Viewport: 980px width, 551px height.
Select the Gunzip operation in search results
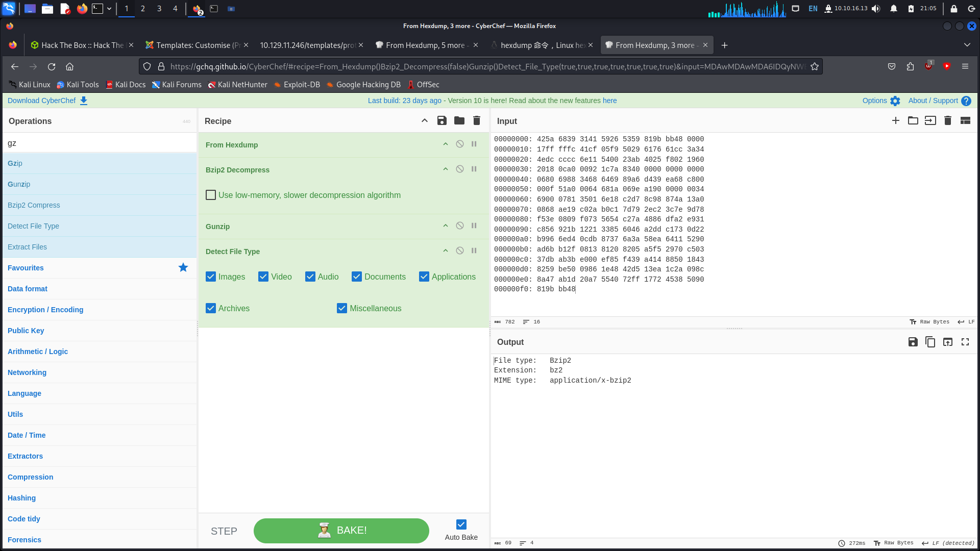(100, 184)
